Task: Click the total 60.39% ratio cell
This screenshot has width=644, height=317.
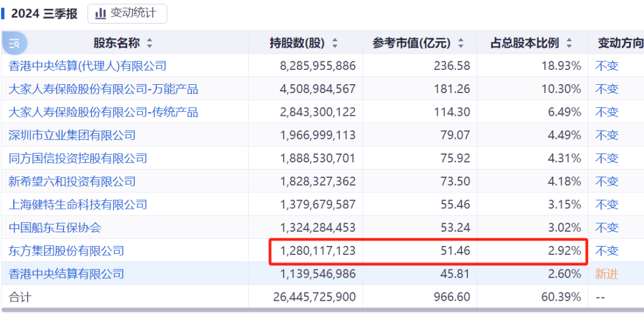Action: coord(560,297)
